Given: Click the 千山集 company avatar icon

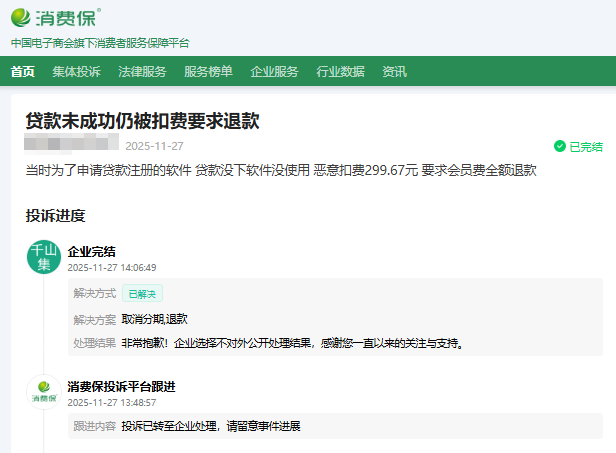Looking at the screenshot, I should tap(43, 258).
